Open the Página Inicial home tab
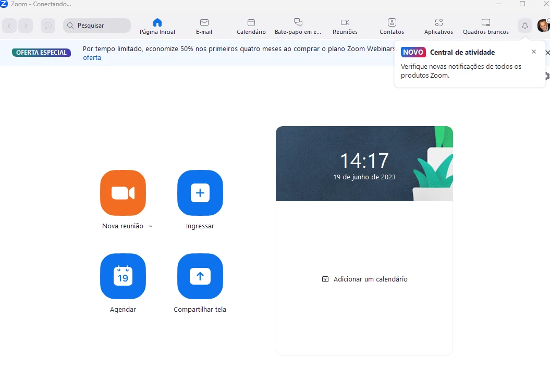Viewport: 550px width, 392px height. tap(157, 27)
